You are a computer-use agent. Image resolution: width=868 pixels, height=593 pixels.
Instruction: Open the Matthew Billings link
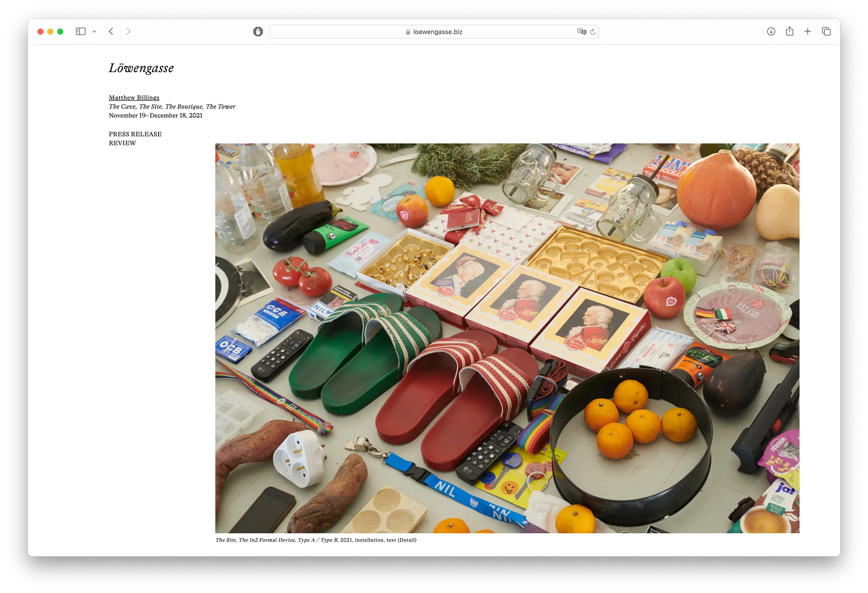(x=134, y=98)
